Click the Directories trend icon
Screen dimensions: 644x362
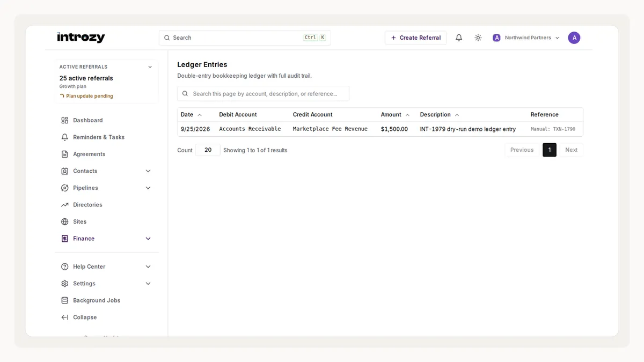(65, 205)
